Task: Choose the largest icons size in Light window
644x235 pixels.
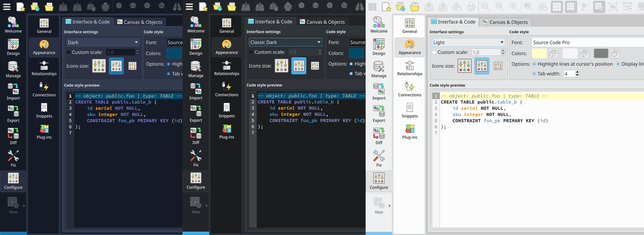Action: [464, 66]
